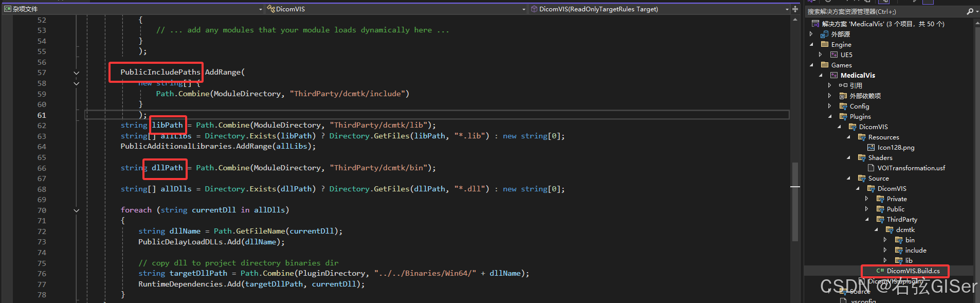Click the Config filter folder icon
980x303 pixels.
pos(843,106)
